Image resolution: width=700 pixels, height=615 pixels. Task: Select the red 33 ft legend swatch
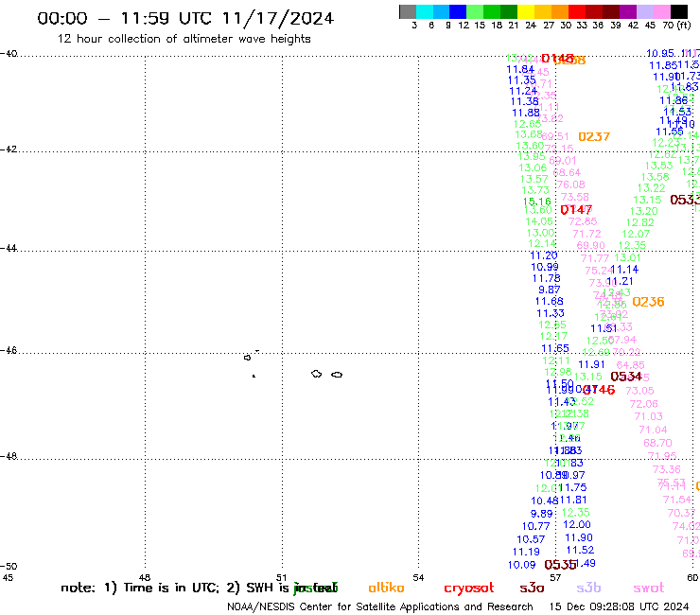[x=577, y=11]
